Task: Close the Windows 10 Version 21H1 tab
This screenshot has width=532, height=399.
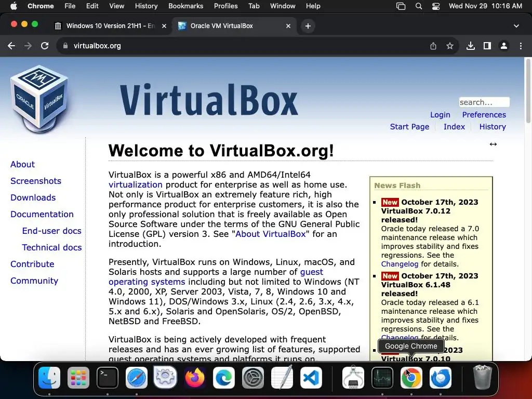Action: [164, 26]
